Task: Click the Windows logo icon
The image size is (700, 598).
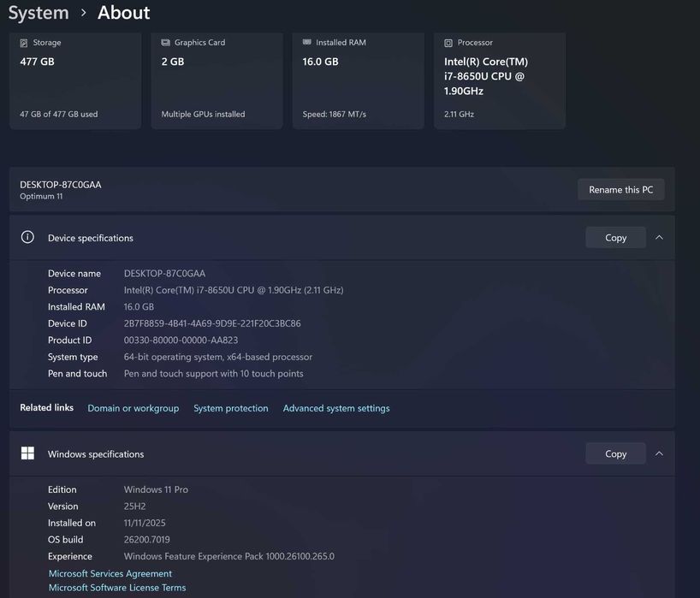Action: (27, 453)
